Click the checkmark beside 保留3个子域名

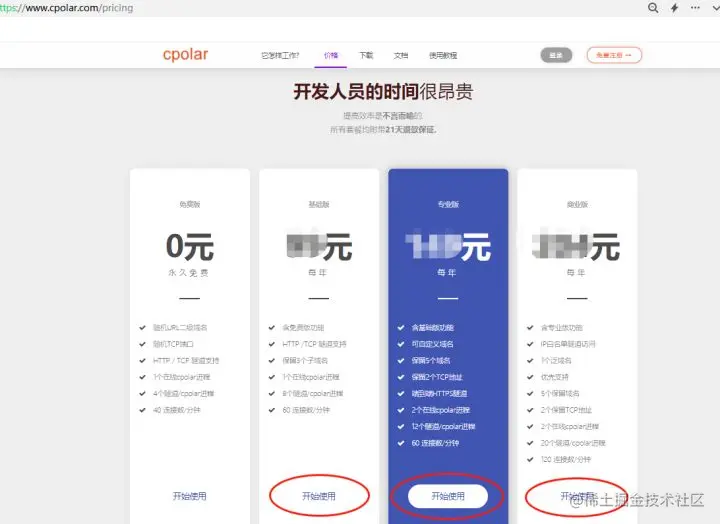[x=272, y=361]
